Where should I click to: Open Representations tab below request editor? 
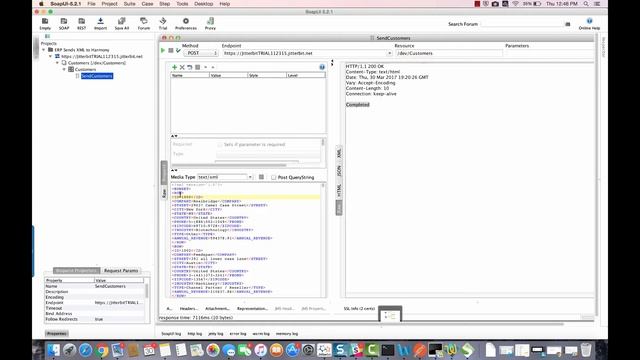coord(252,309)
